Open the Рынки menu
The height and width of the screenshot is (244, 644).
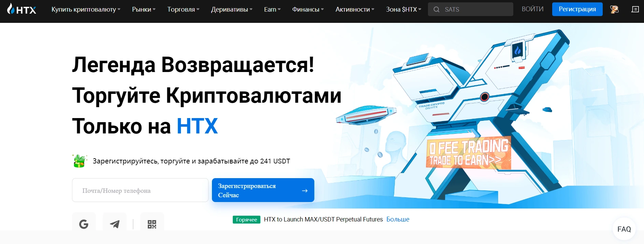click(144, 10)
